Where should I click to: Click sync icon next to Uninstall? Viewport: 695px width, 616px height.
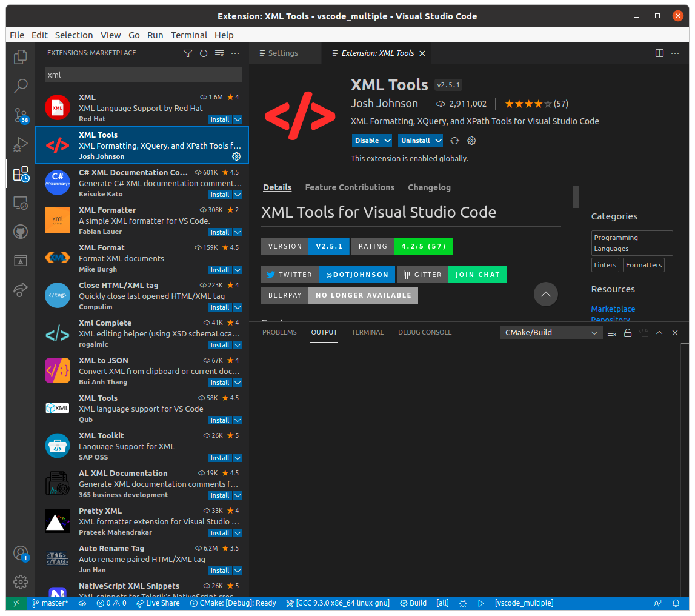pyautogui.click(x=454, y=141)
